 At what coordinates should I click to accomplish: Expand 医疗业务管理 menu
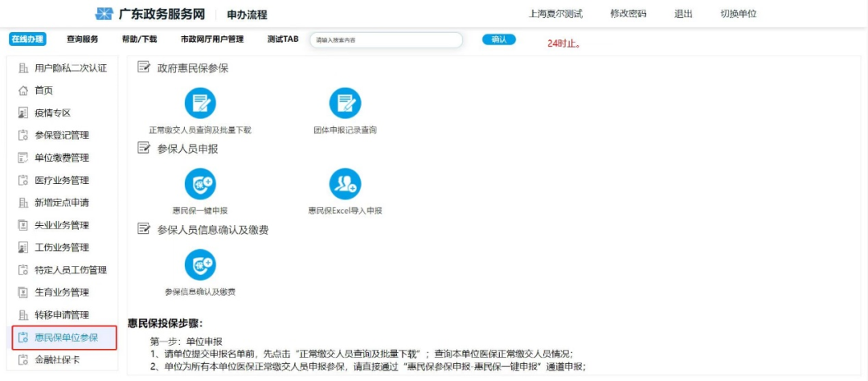pos(62,180)
